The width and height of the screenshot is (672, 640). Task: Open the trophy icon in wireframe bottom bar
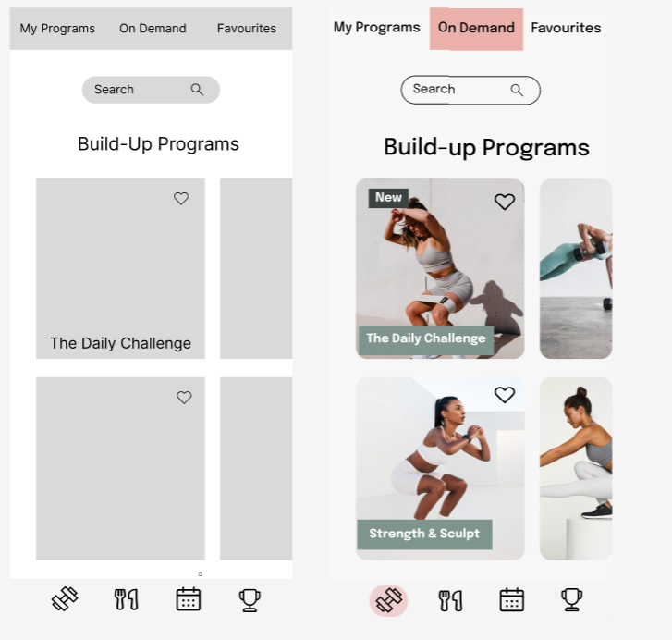[250, 600]
